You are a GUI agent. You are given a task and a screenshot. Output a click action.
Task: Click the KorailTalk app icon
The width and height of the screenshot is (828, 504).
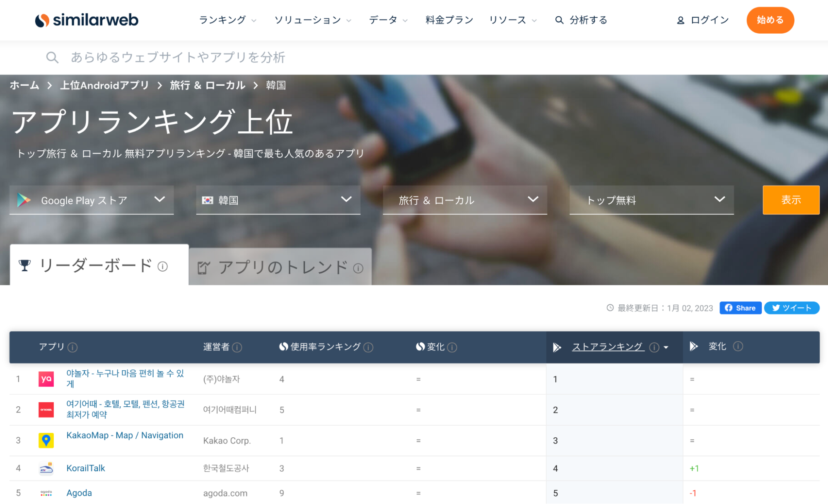[x=46, y=468]
